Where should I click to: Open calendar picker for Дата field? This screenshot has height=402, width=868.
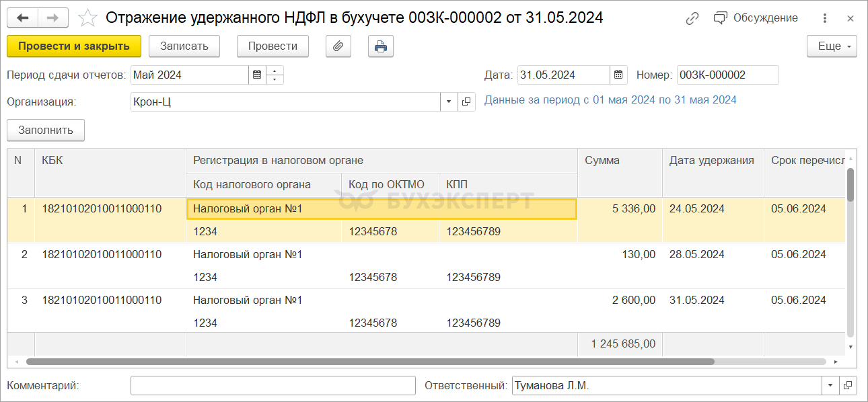[618, 75]
